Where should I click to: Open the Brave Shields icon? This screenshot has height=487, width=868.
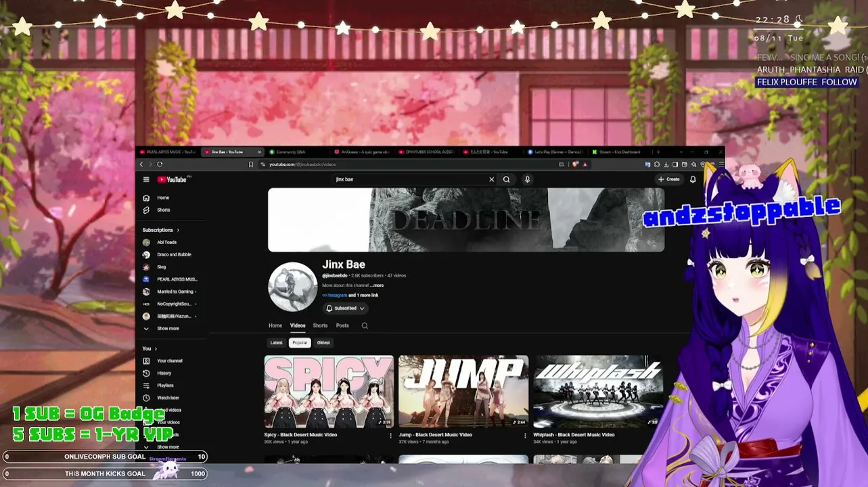576,164
